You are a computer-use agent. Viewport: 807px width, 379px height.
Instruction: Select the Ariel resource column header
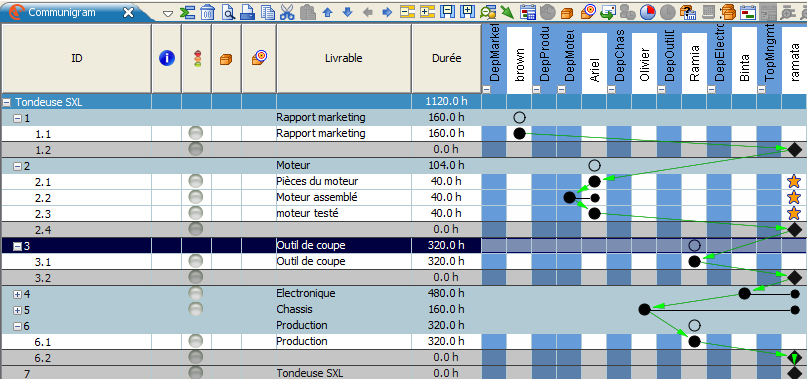[594, 63]
